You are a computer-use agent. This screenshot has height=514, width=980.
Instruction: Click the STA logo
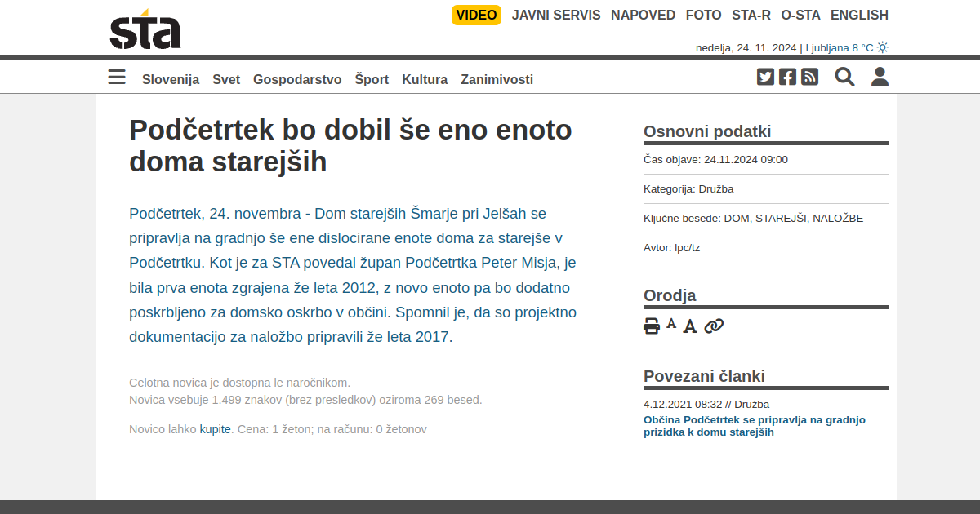pos(145,30)
